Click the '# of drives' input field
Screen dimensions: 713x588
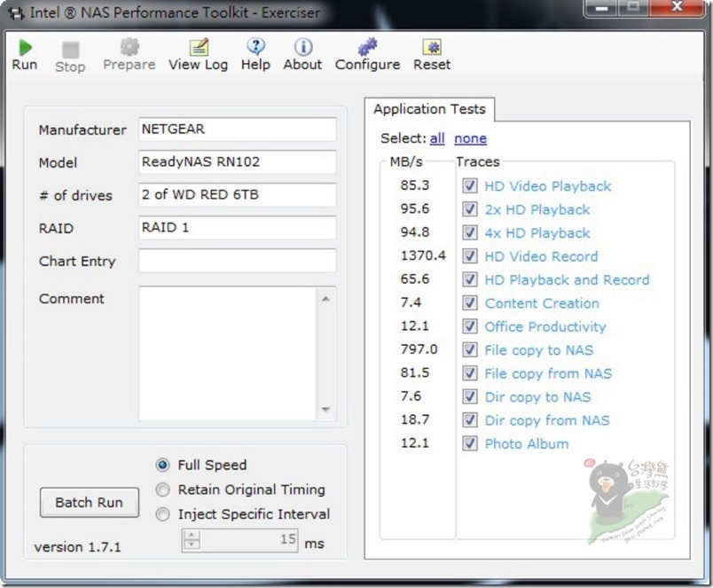pyautogui.click(x=238, y=194)
